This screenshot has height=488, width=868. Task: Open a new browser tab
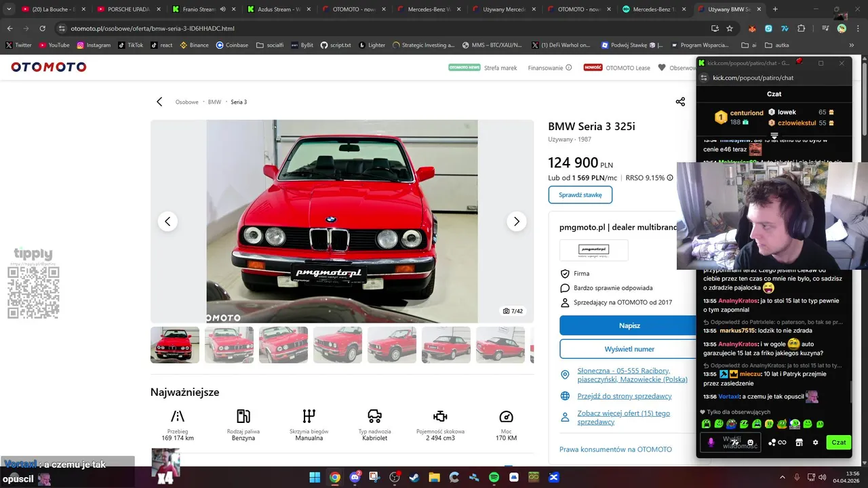click(x=775, y=9)
